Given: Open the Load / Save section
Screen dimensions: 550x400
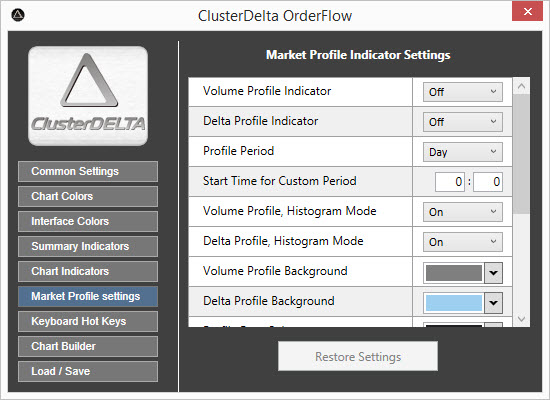Looking at the screenshot, I should click(x=88, y=371).
